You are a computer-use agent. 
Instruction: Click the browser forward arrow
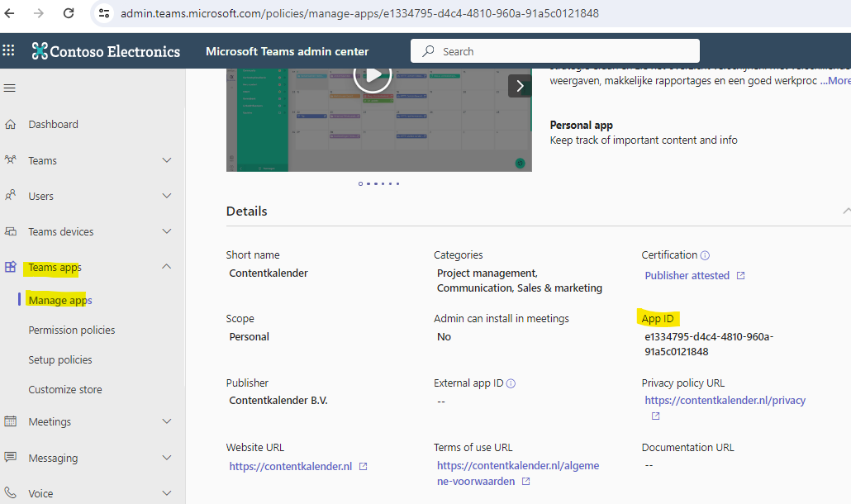(x=39, y=13)
